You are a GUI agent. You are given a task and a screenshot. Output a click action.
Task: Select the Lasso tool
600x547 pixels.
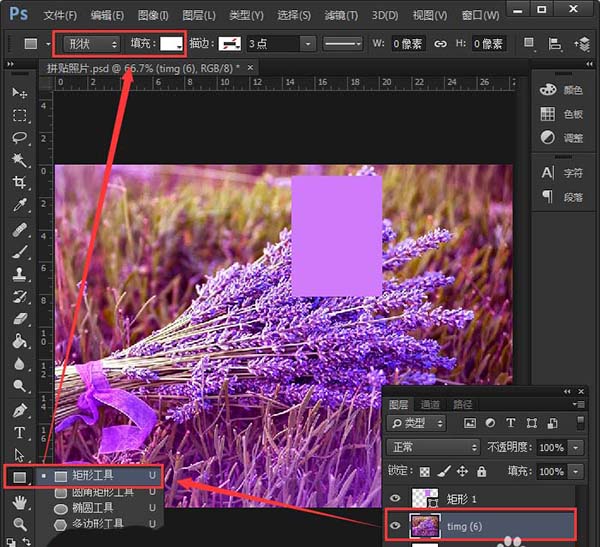[19, 137]
